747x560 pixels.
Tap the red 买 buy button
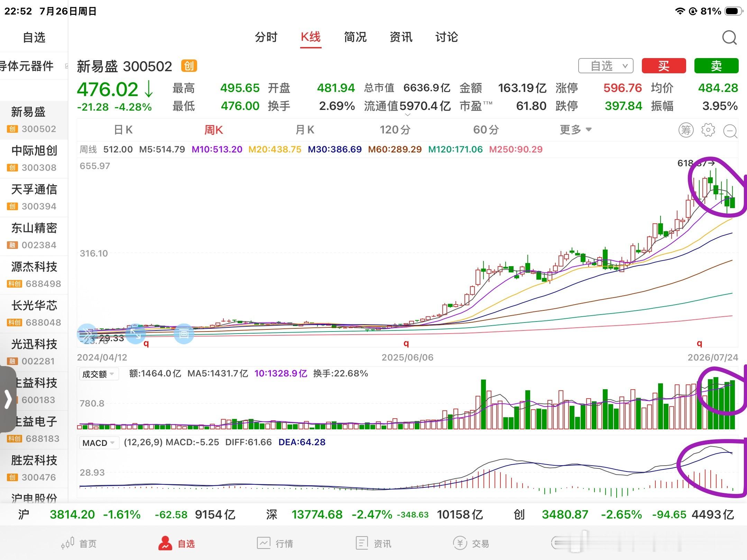point(664,66)
